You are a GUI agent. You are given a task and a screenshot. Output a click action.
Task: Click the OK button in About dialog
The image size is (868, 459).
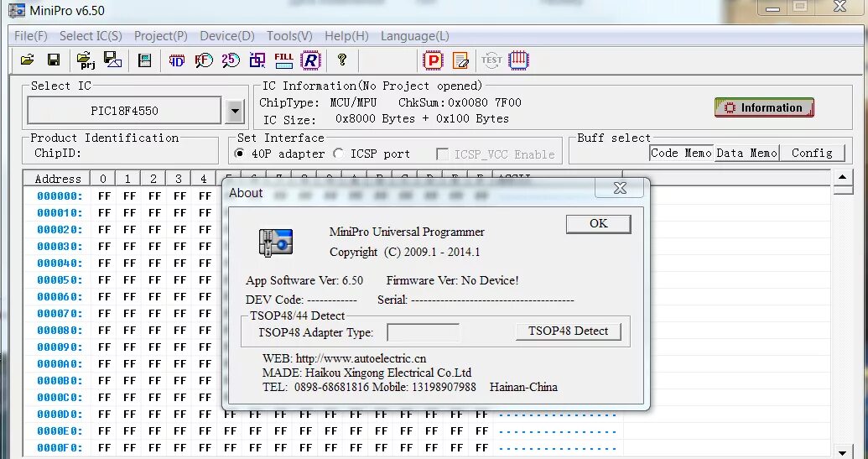(599, 224)
